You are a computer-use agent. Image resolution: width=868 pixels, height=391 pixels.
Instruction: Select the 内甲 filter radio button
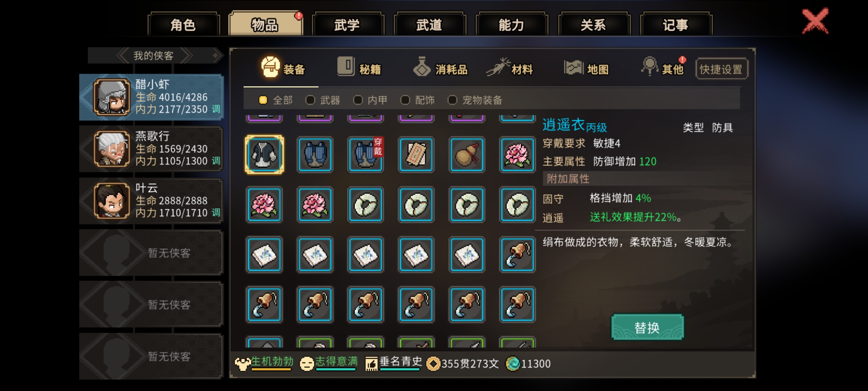[358, 100]
